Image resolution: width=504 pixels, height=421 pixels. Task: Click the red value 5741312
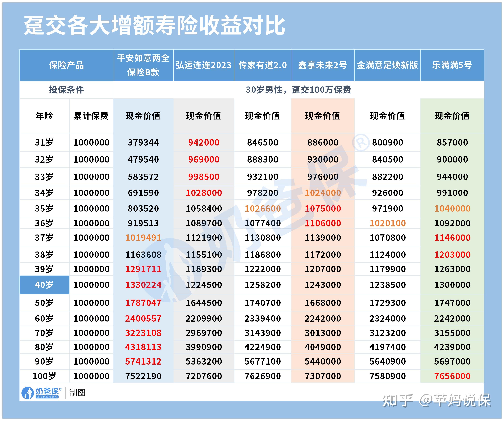(143, 362)
